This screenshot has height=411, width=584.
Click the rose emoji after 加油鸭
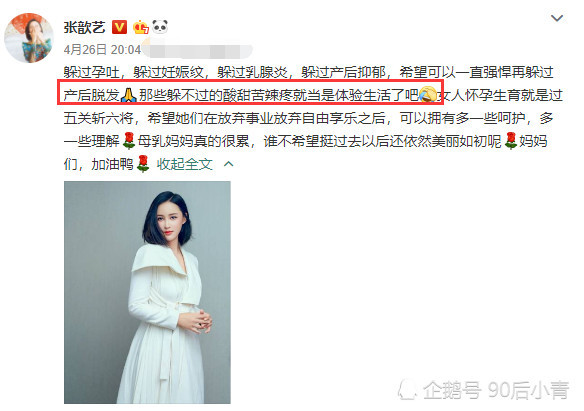143,164
